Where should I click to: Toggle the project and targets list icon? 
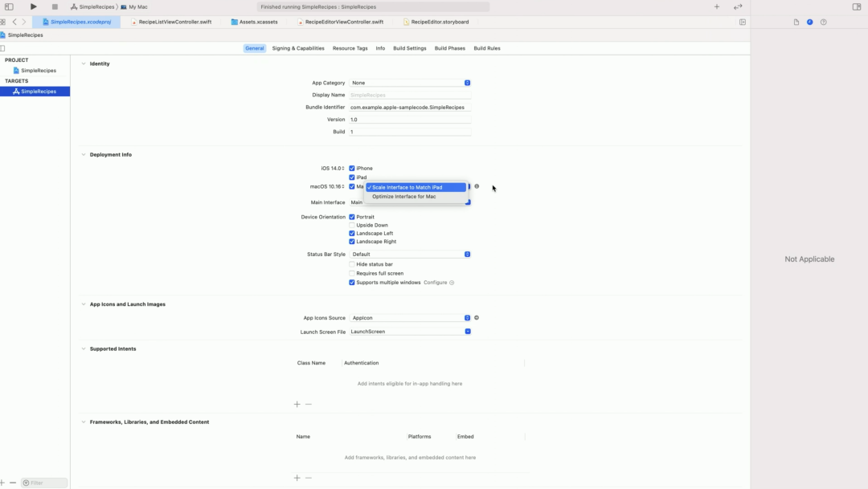point(2,48)
